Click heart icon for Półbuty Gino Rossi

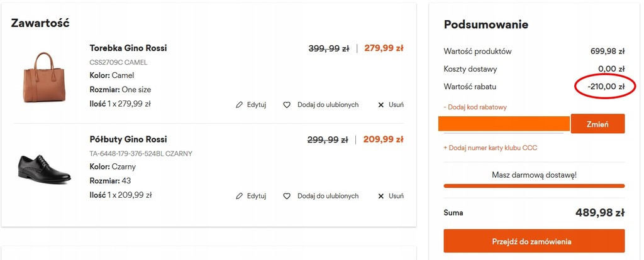(287, 196)
